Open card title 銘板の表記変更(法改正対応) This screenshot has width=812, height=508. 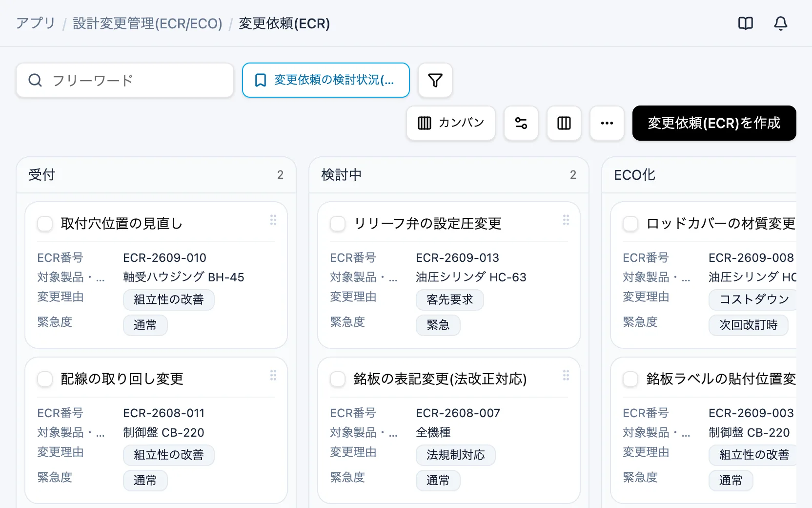click(x=440, y=379)
